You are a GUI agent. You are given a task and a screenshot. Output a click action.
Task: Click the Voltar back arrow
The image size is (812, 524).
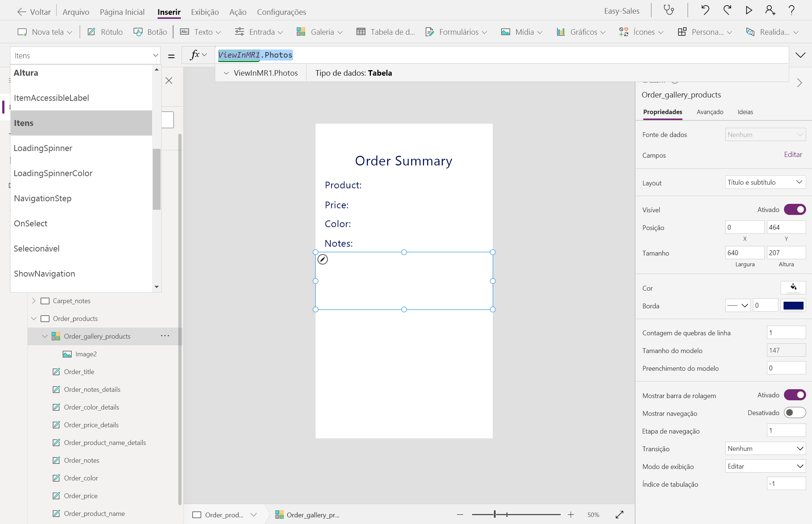click(21, 12)
